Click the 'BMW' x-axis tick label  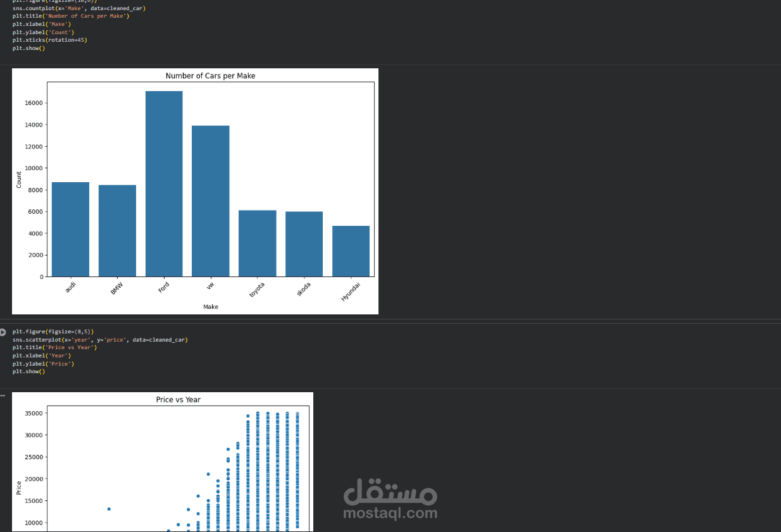click(118, 288)
